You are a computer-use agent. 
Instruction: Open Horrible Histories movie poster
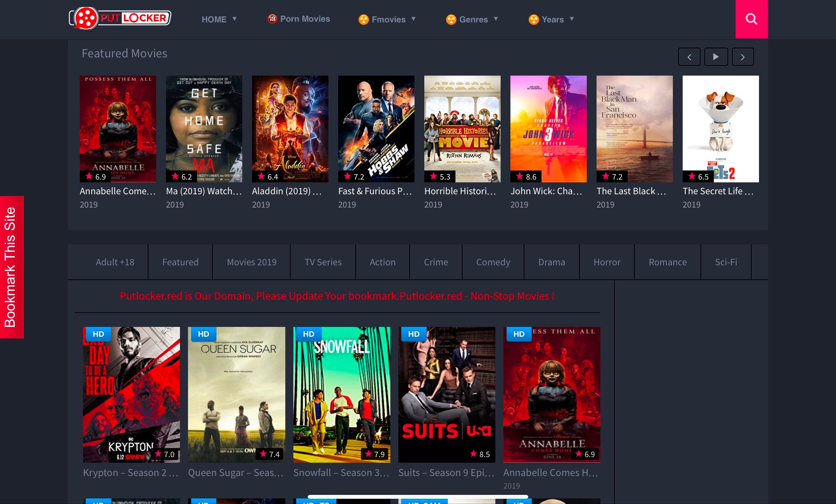(x=462, y=129)
